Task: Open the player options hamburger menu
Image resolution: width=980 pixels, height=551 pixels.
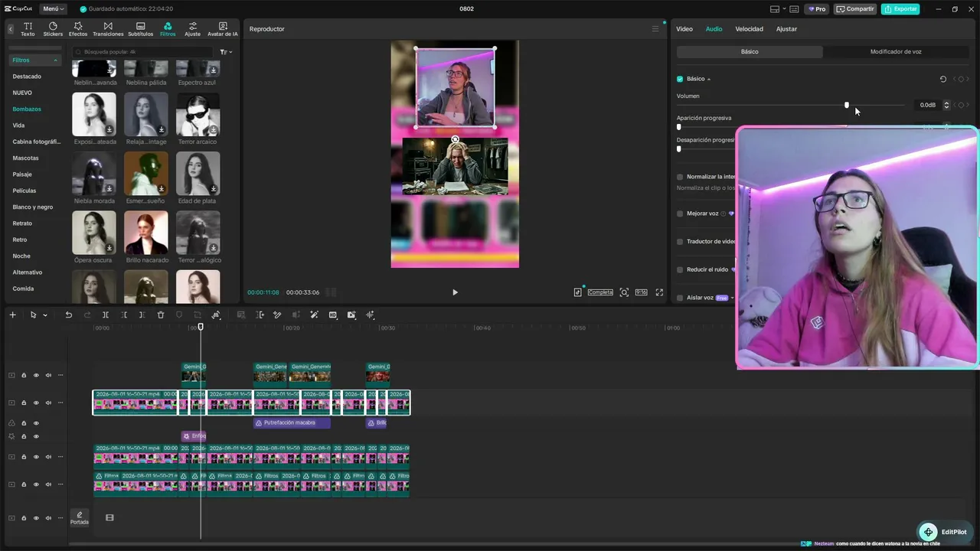Action: (x=655, y=29)
